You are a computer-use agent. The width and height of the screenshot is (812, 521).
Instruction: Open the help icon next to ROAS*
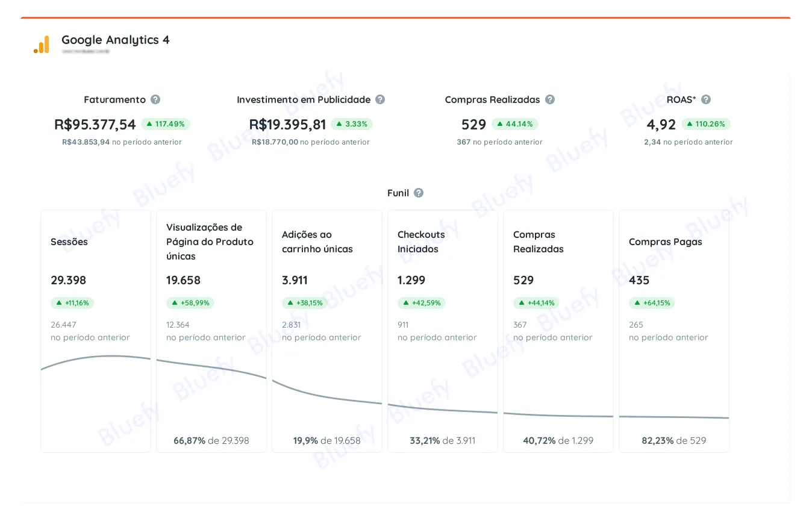(x=706, y=99)
